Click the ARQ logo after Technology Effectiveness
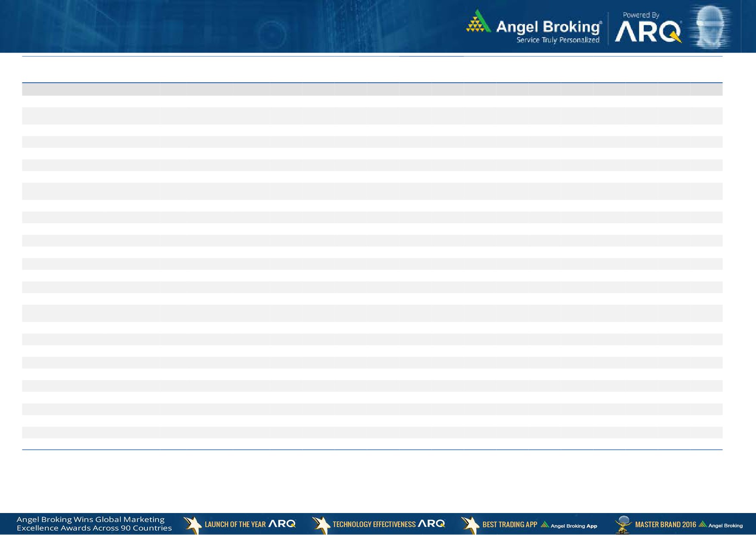 point(431,524)
